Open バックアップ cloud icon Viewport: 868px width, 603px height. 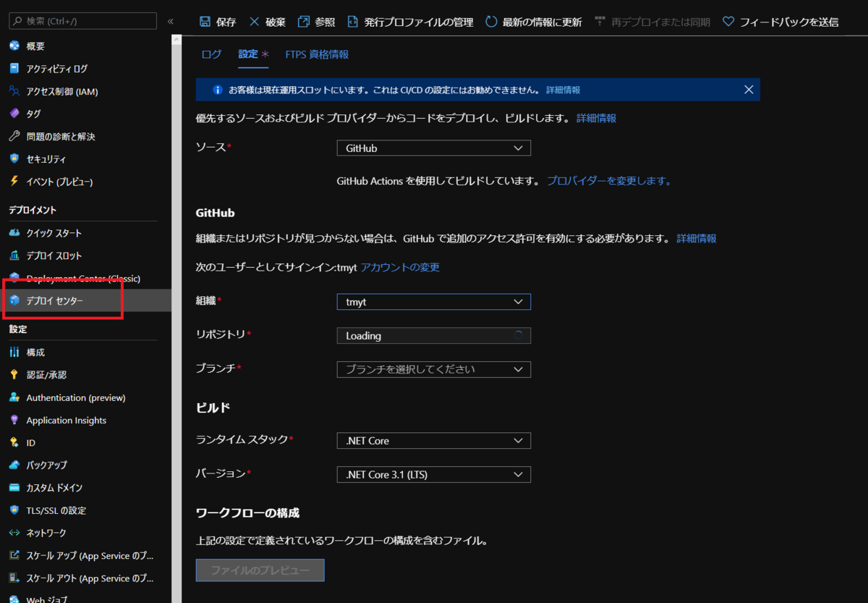coord(14,465)
